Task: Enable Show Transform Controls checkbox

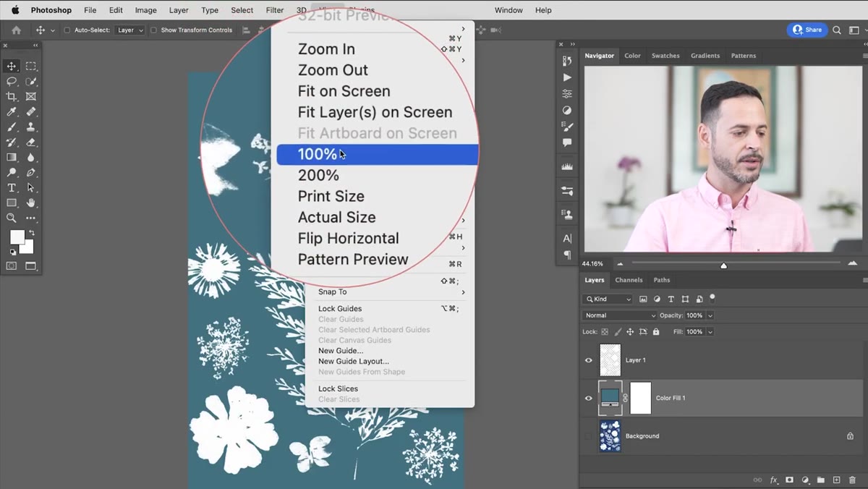Action: 153,30
